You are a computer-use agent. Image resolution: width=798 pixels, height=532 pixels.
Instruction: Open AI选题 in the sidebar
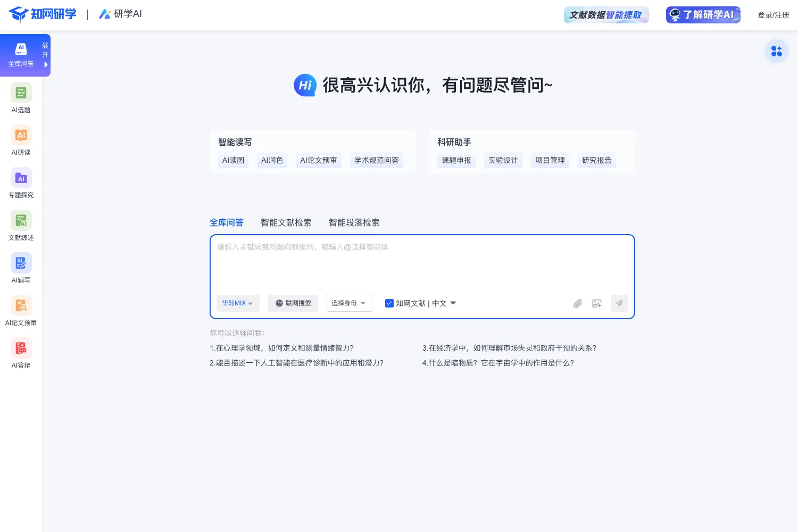point(21,98)
